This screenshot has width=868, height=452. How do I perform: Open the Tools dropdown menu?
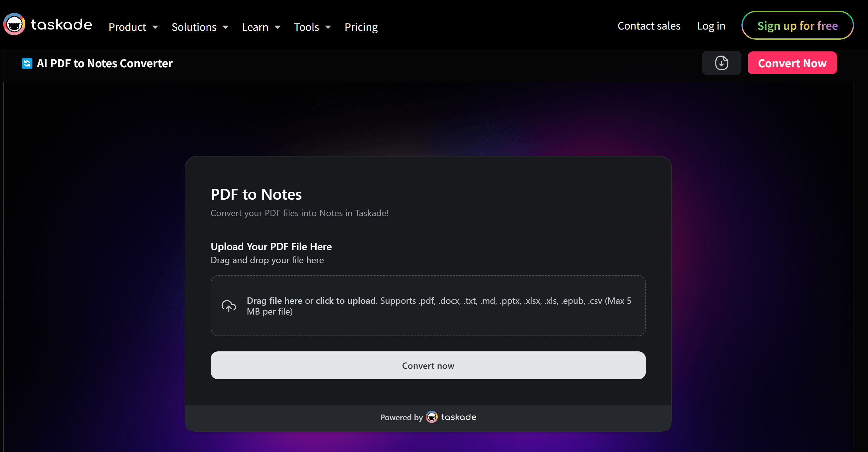(x=312, y=27)
